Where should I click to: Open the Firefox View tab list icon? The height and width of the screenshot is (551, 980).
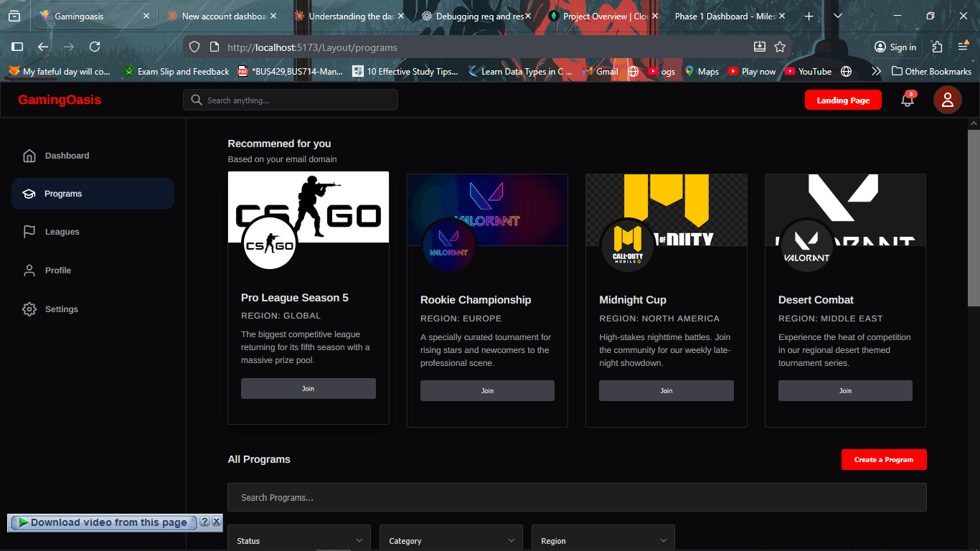coord(14,16)
